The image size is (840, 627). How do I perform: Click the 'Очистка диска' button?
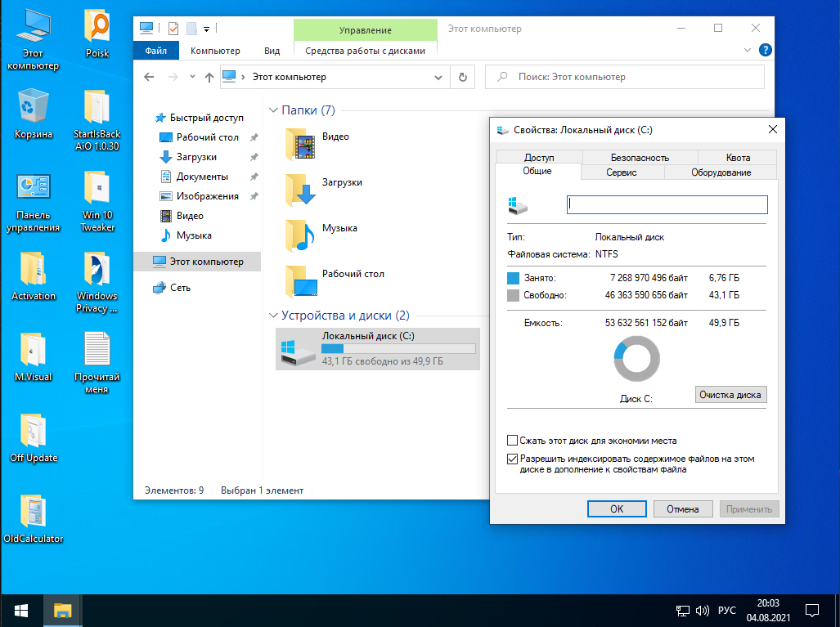pyautogui.click(x=730, y=395)
